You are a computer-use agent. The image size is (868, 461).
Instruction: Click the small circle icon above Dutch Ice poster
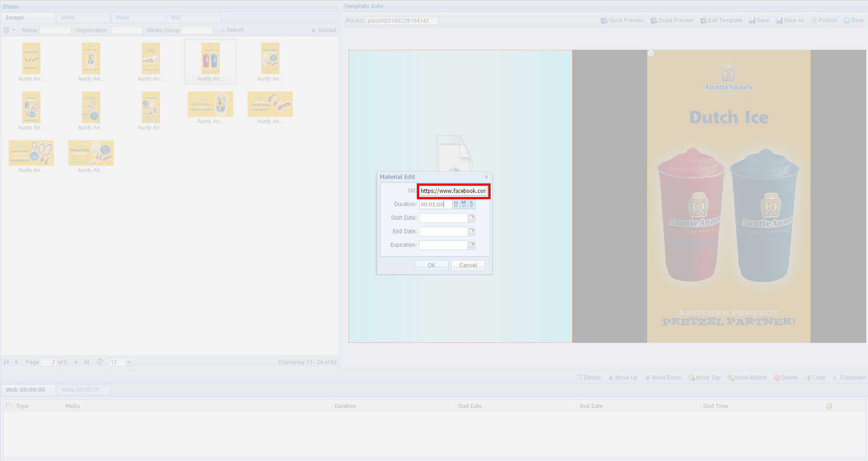click(650, 53)
